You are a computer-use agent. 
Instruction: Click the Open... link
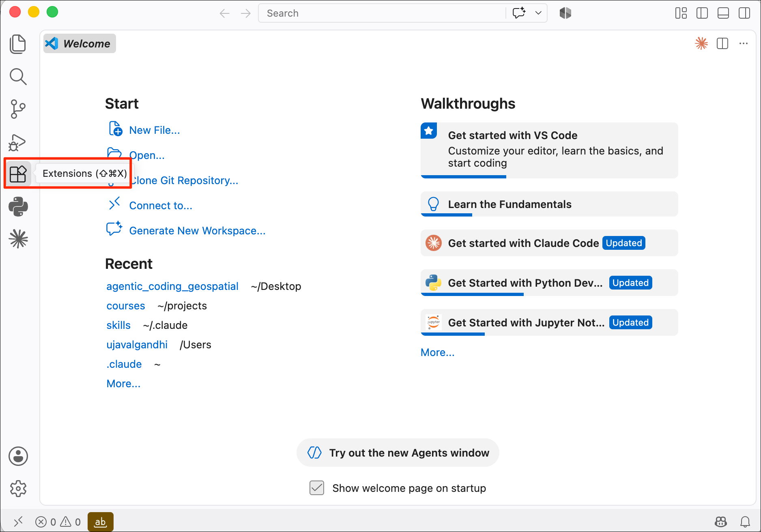pyautogui.click(x=147, y=155)
